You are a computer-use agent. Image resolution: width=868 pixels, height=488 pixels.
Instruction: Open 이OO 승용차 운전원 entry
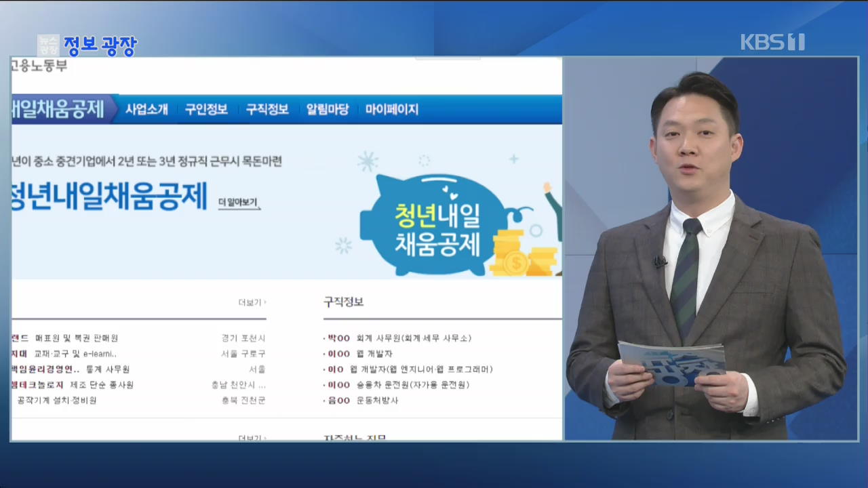coord(397,385)
